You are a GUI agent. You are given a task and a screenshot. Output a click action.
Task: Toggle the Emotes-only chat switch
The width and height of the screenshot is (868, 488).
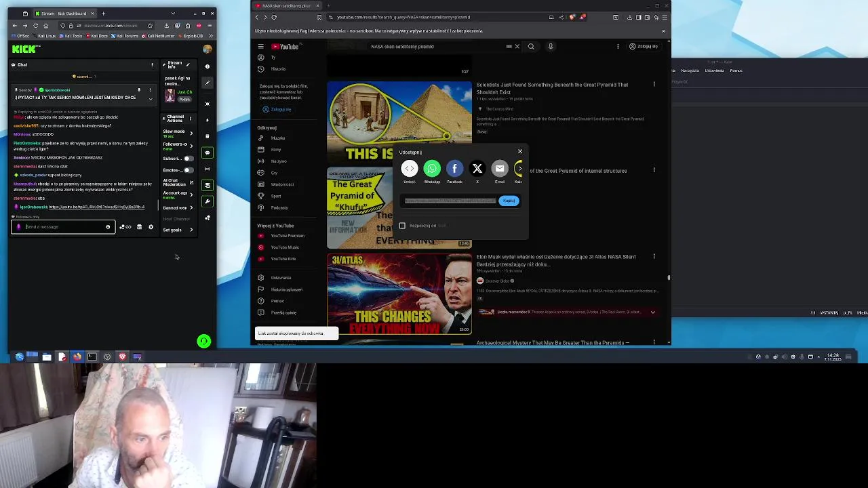pyautogui.click(x=188, y=170)
